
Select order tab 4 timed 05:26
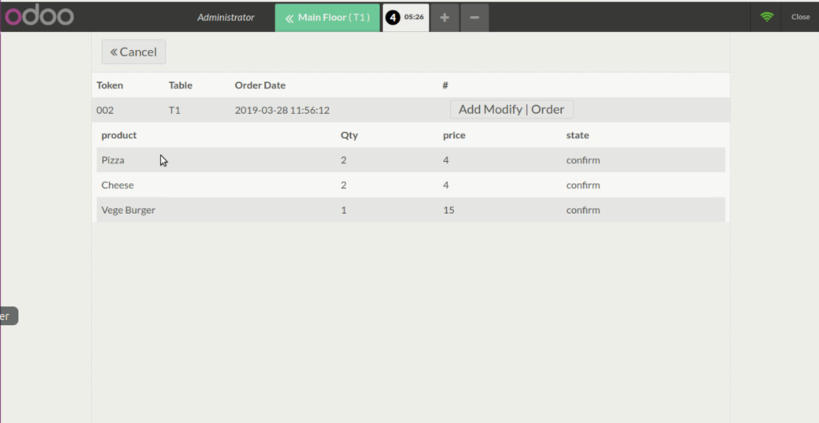click(406, 18)
